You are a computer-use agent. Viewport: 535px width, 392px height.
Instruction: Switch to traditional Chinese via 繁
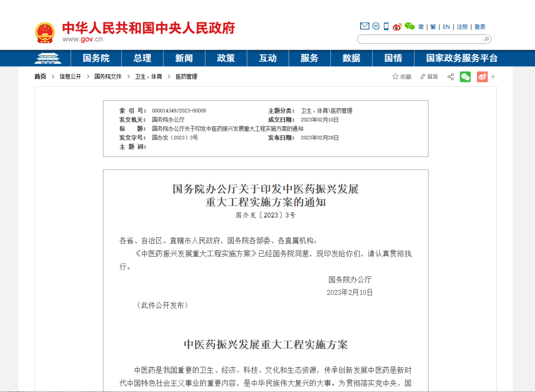point(433,27)
